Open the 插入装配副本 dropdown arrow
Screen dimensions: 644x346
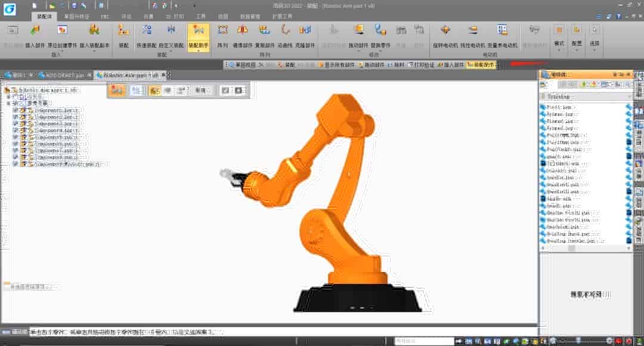[94, 51]
